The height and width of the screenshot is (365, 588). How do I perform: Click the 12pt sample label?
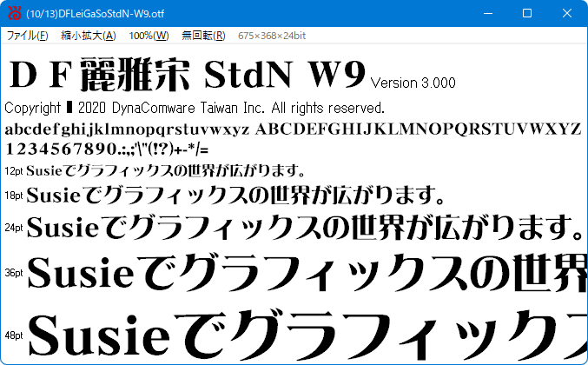14,171
